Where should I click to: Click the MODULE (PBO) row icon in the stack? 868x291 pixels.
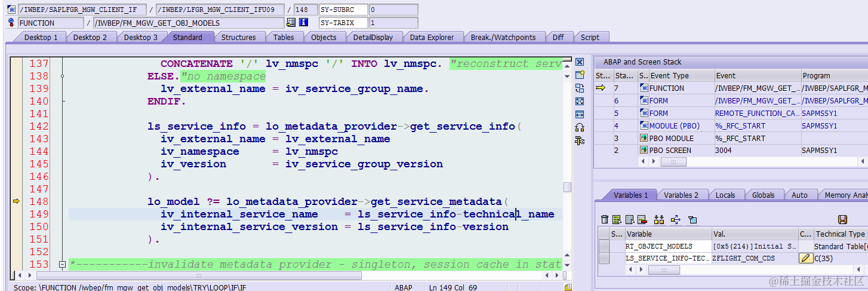tap(644, 125)
